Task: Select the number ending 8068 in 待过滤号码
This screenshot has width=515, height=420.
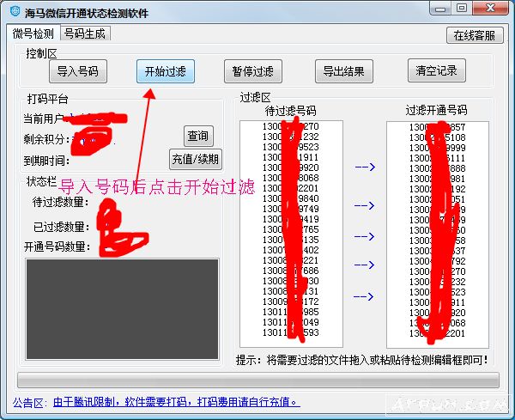Action: pyautogui.click(x=290, y=178)
